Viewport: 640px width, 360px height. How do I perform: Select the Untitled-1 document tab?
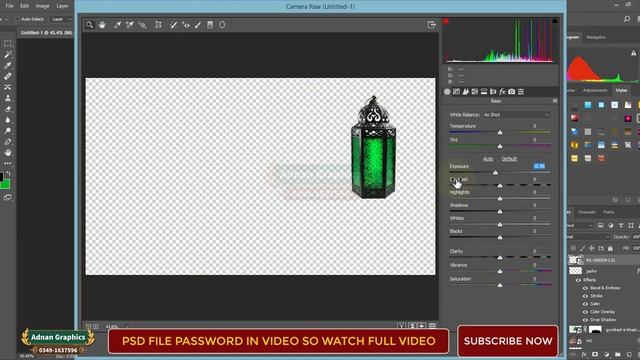[46, 33]
